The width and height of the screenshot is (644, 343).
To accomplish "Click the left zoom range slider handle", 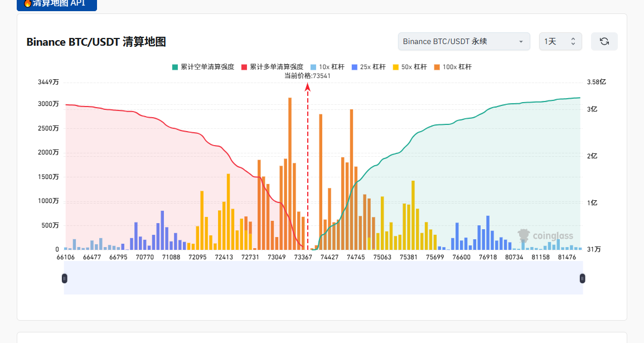I will (x=65, y=278).
